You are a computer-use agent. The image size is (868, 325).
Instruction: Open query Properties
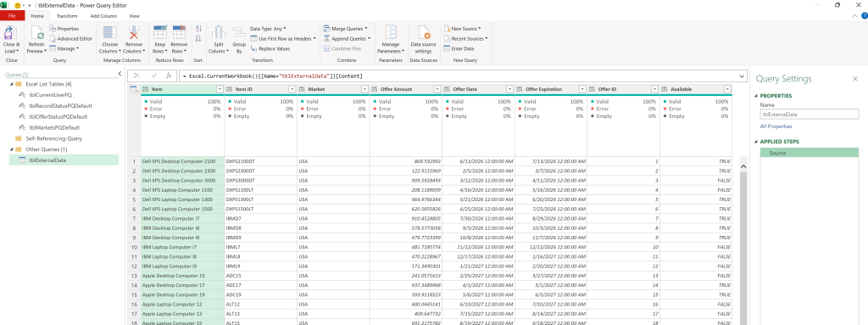[64, 28]
